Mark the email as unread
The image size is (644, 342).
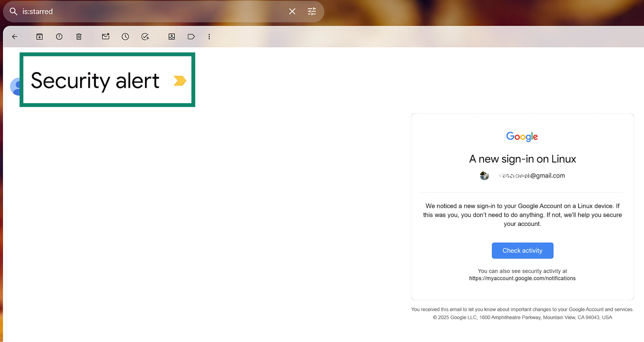pyautogui.click(x=106, y=37)
